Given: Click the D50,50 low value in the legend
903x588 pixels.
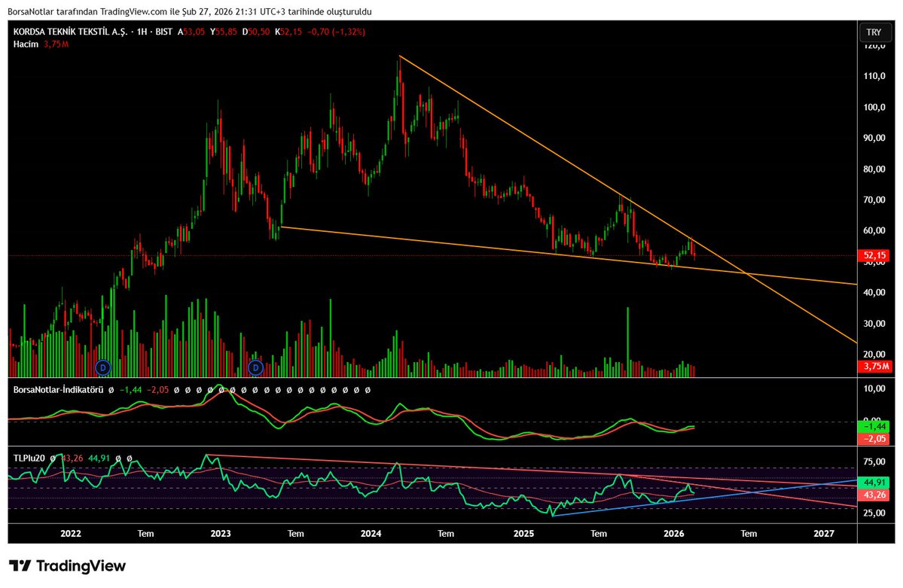Looking at the screenshot, I should (x=256, y=32).
